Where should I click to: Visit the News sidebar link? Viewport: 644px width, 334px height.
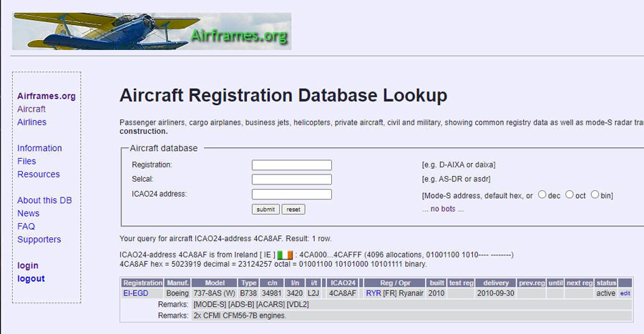point(29,213)
